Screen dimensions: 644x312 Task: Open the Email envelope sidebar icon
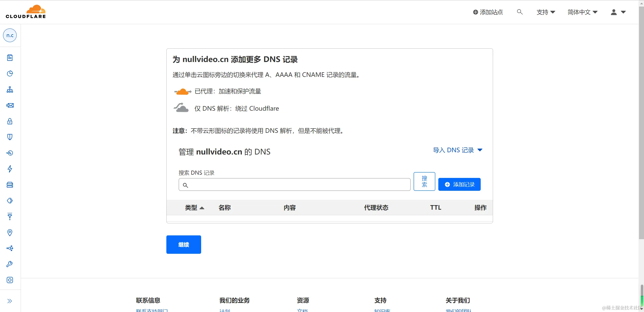pos(10,105)
